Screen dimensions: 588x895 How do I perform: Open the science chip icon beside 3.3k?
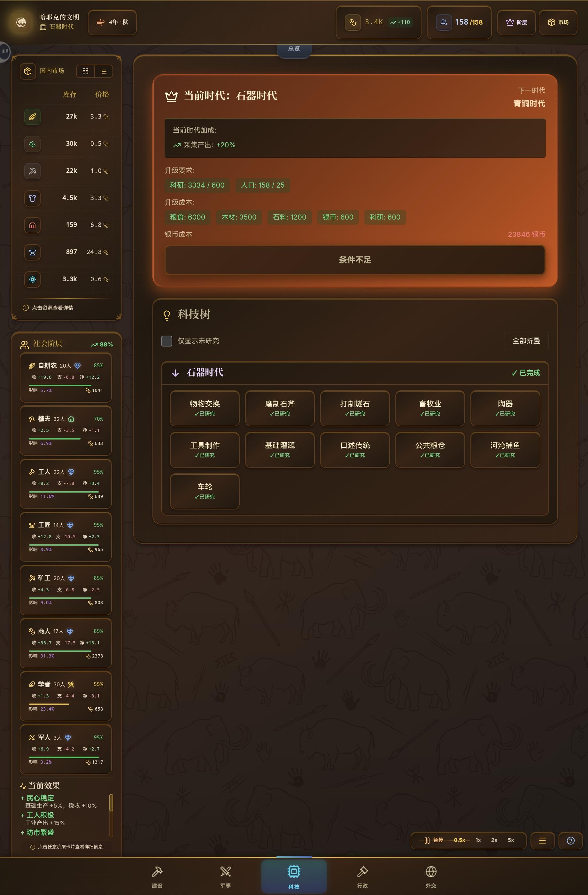point(32,279)
